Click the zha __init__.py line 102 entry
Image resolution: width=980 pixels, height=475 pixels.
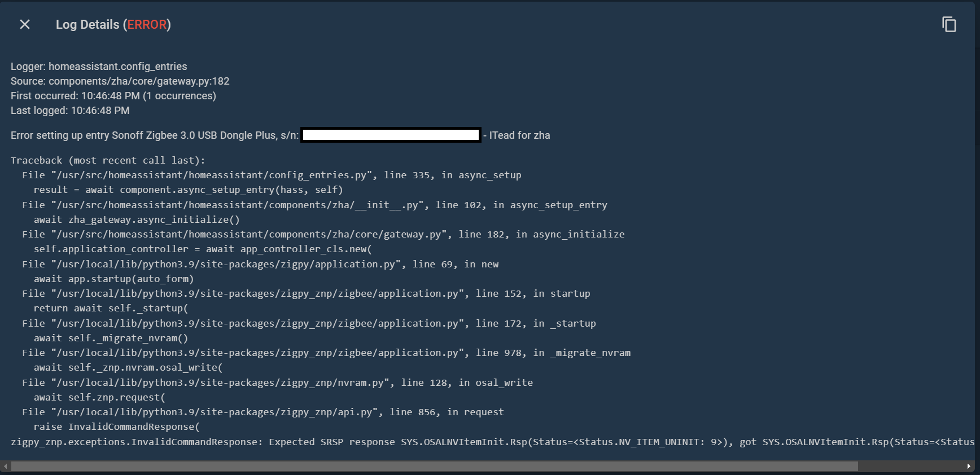click(x=314, y=205)
